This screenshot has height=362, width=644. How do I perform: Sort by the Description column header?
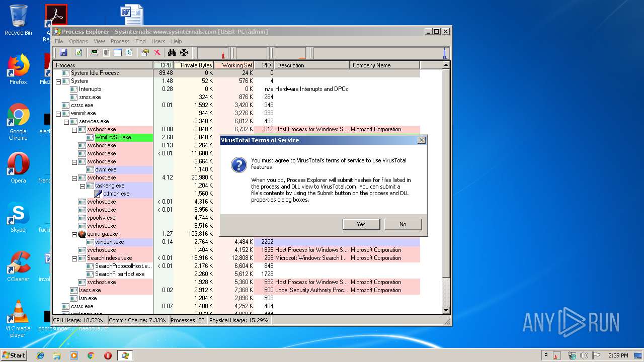[x=312, y=65]
